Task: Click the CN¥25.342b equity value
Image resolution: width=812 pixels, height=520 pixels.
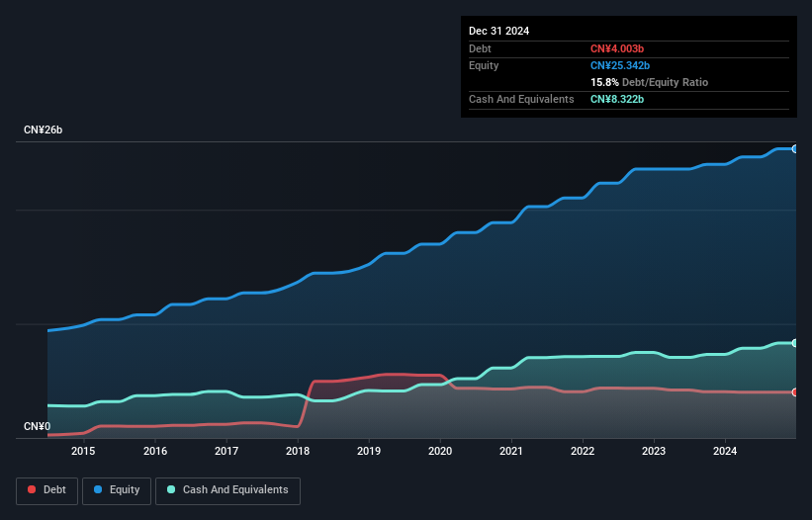Action: click(620, 65)
